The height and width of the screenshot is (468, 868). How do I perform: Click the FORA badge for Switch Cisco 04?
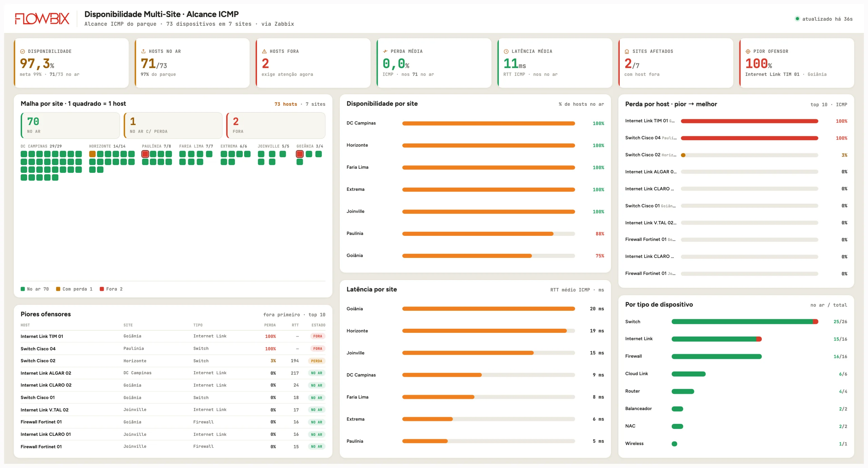click(x=318, y=348)
